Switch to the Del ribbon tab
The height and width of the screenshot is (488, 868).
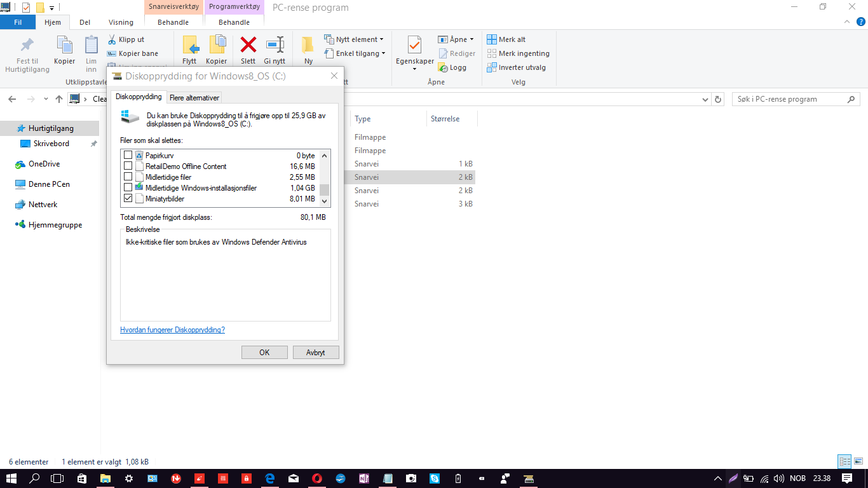coord(85,22)
